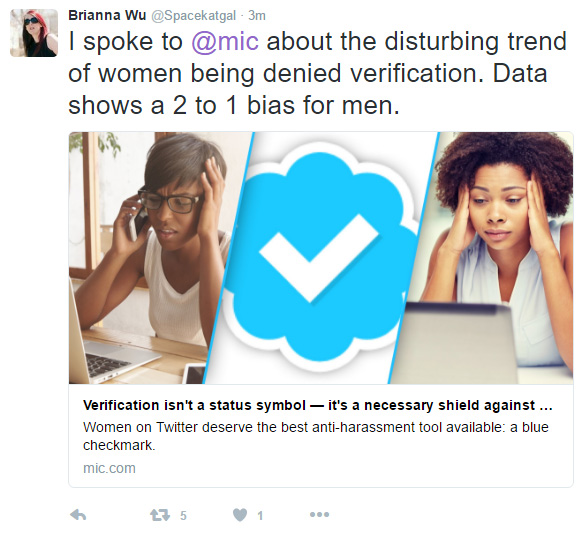
Task: Click the 'women being denied verification' tweet line
Action: 289,73
